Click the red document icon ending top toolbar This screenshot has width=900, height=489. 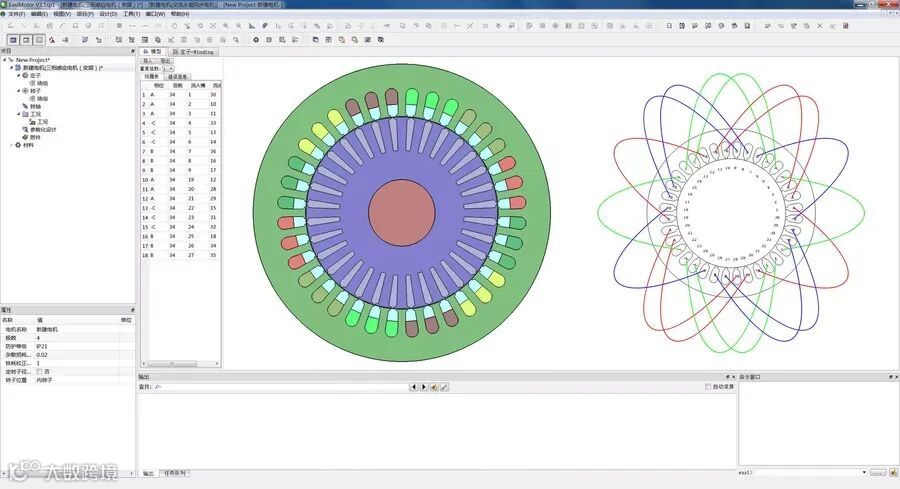click(x=845, y=26)
